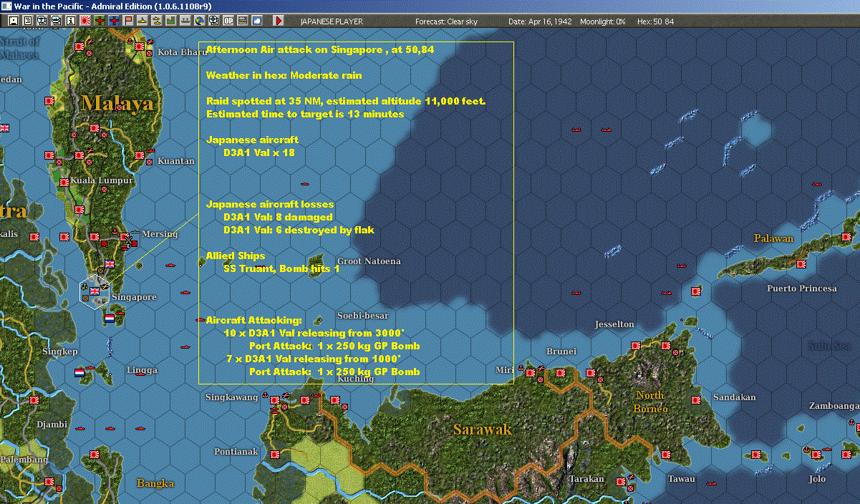Screen dimensions: 860x504
Task: Click the orange flag toolbar icon
Action: pos(128,21)
